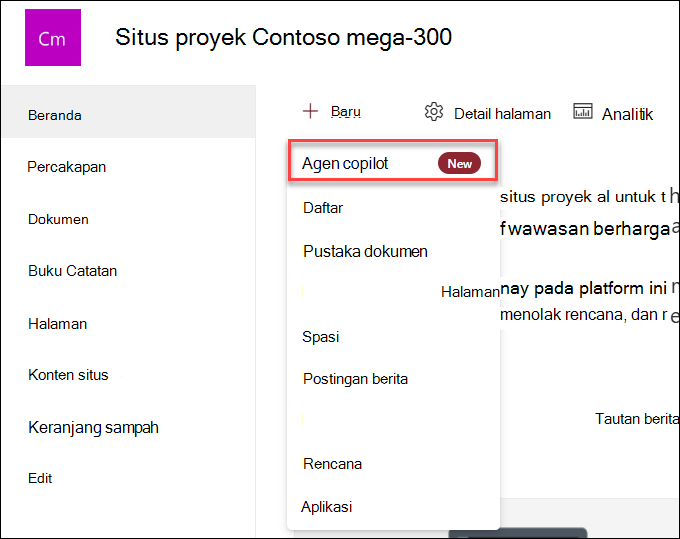Choose Rencana from the menu

coord(332,464)
